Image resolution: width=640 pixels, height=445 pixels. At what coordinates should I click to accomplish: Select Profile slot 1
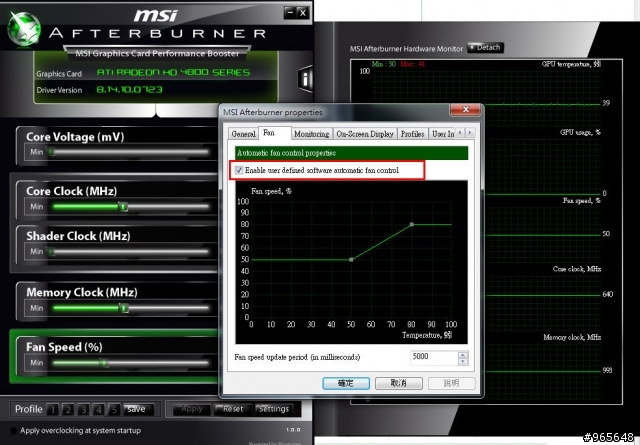(x=53, y=409)
